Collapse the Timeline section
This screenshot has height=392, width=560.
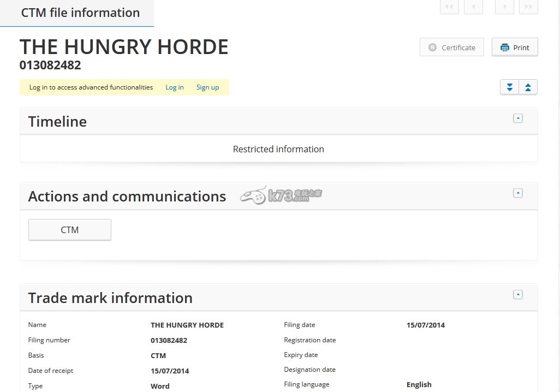[518, 118]
